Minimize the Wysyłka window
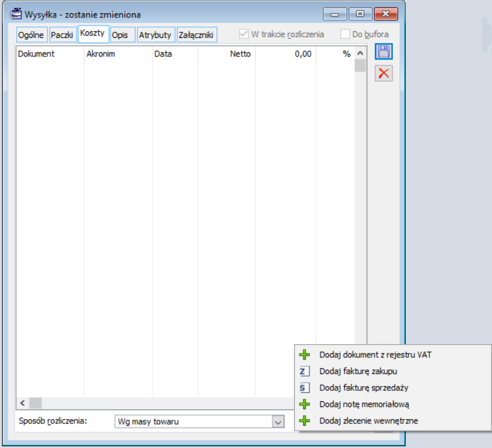The image size is (492, 448). pyautogui.click(x=335, y=14)
